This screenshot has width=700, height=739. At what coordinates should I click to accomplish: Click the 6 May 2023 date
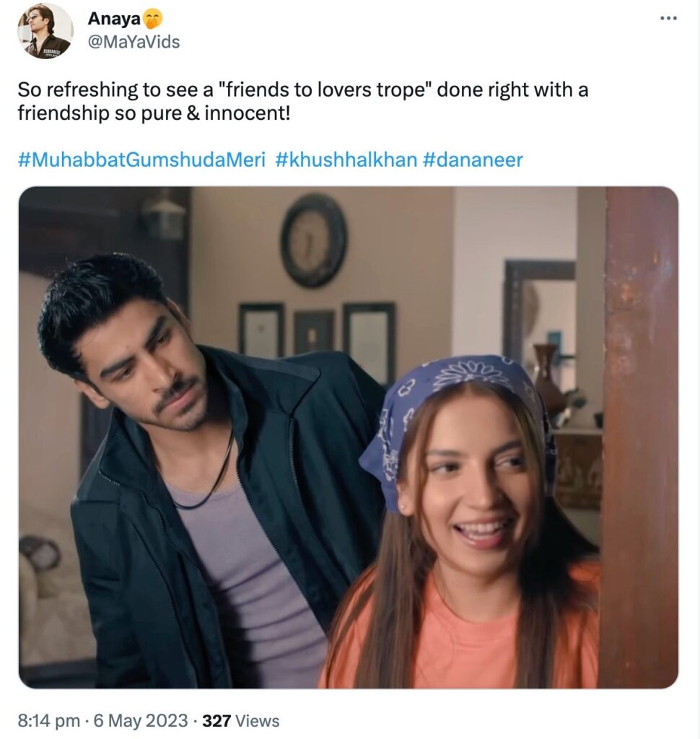(x=141, y=721)
